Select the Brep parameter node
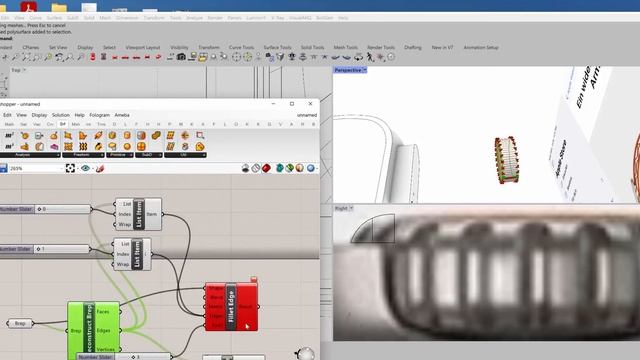The image size is (640, 360). click(x=20, y=323)
